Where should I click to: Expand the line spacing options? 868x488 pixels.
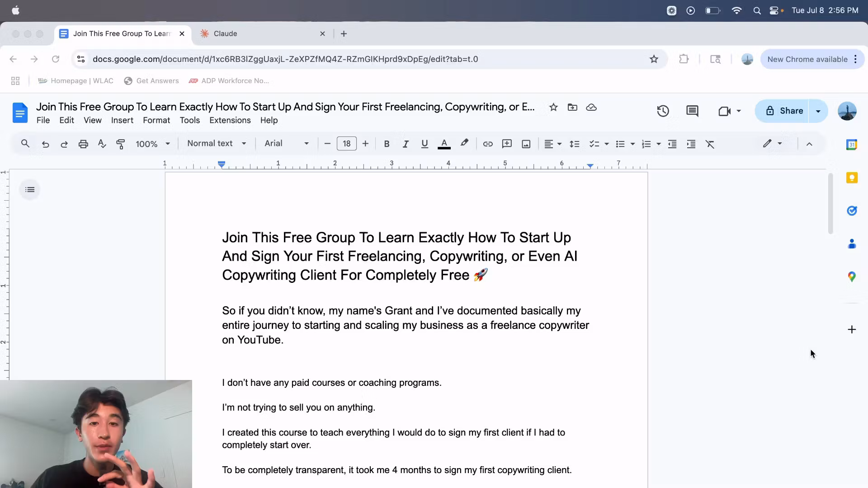(574, 144)
